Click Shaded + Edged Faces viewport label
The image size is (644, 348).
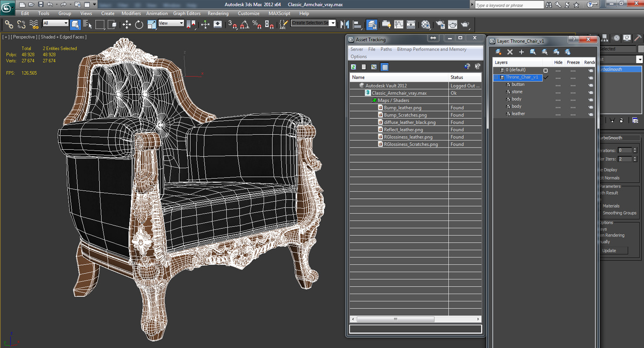tap(63, 37)
